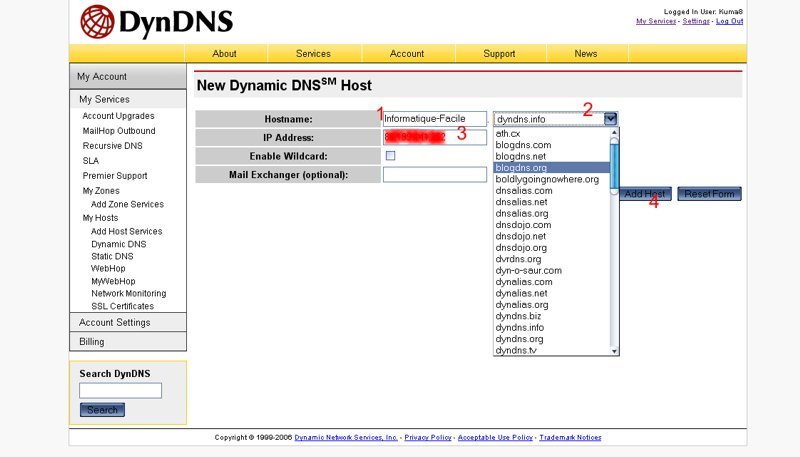Click the Log Out link
The height and width of the screenshot is (457, 800).
click(729, 21)
